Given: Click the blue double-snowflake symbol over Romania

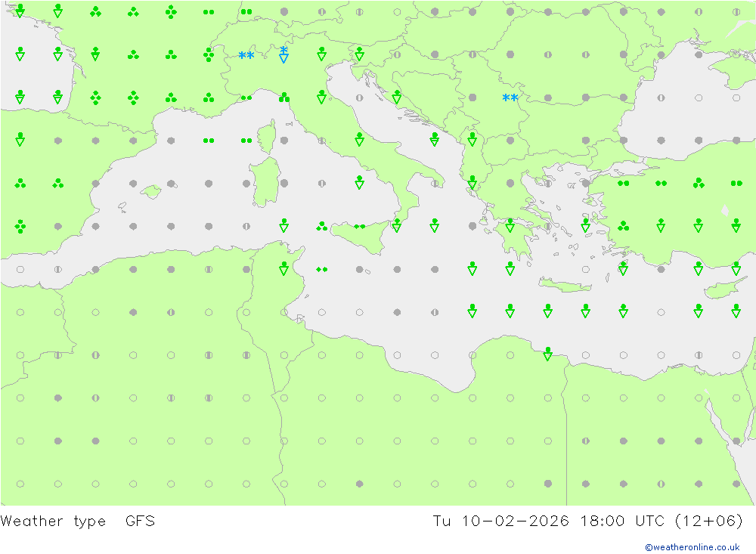Looking at the screenshot, I should [x=510, y=98].
